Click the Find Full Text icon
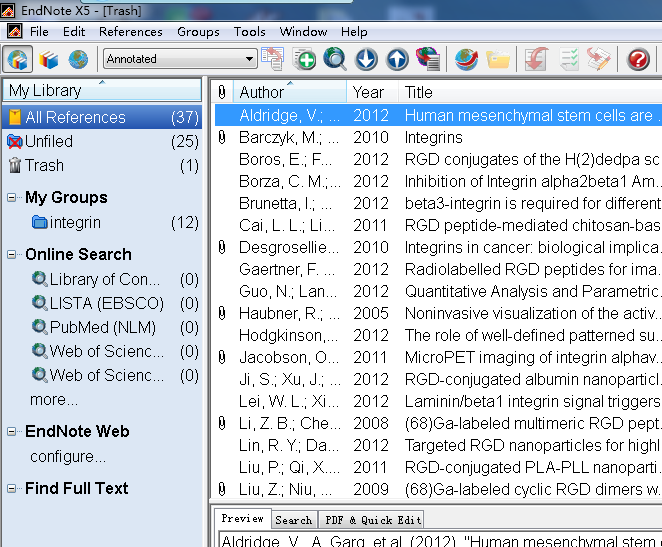 pyautogui.click(x=428, y=59)
